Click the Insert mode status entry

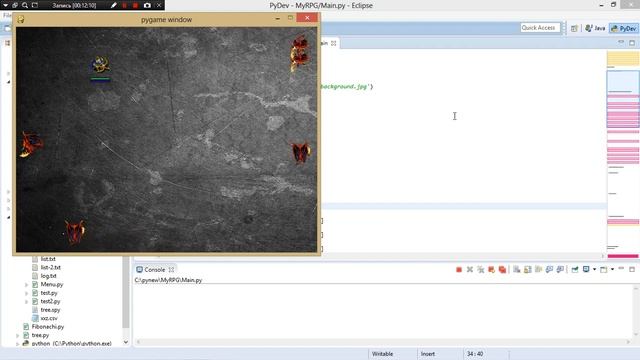pos(428,354)
